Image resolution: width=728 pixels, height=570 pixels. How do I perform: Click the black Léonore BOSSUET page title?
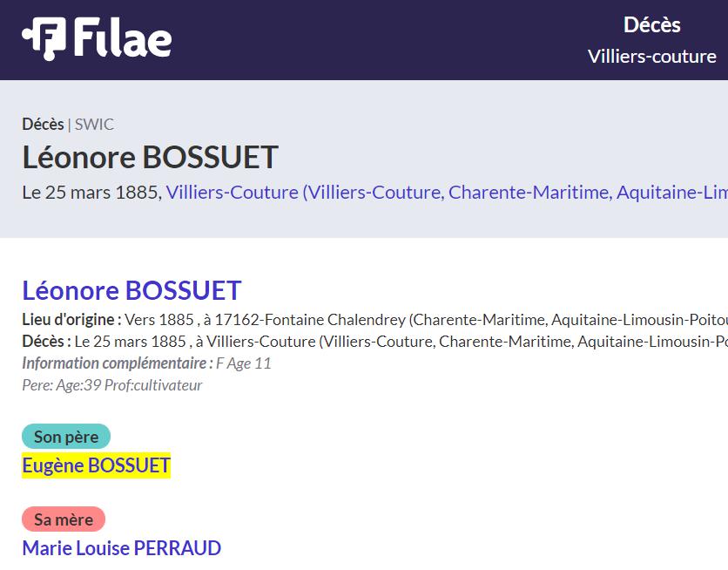(x=150, y=157)
